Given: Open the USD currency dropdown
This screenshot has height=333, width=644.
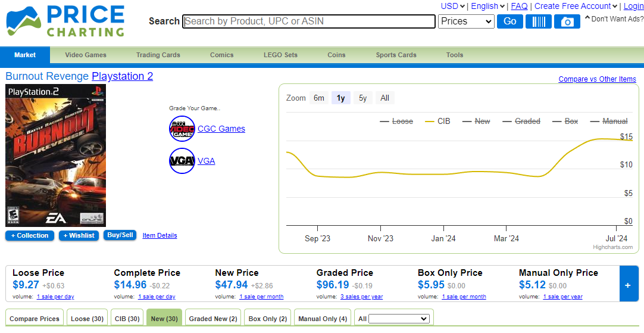Looking at the screenshot, I should (452, 6).
